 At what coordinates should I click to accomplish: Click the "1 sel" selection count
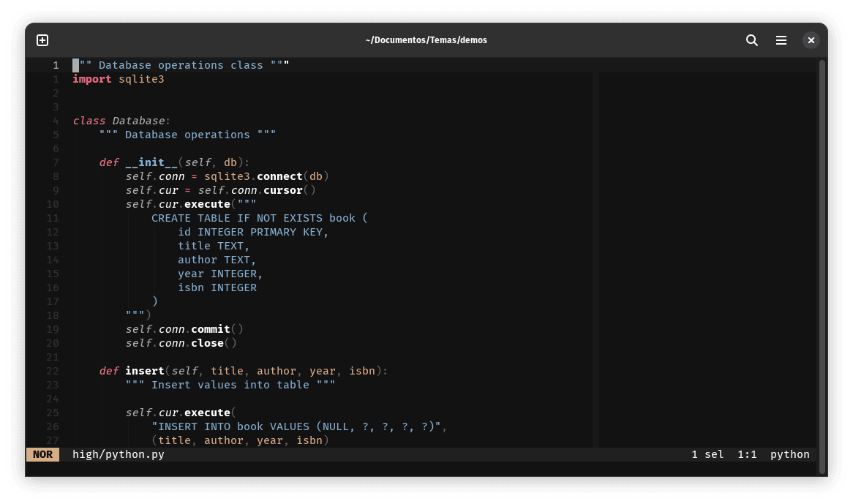pos(707,454)
